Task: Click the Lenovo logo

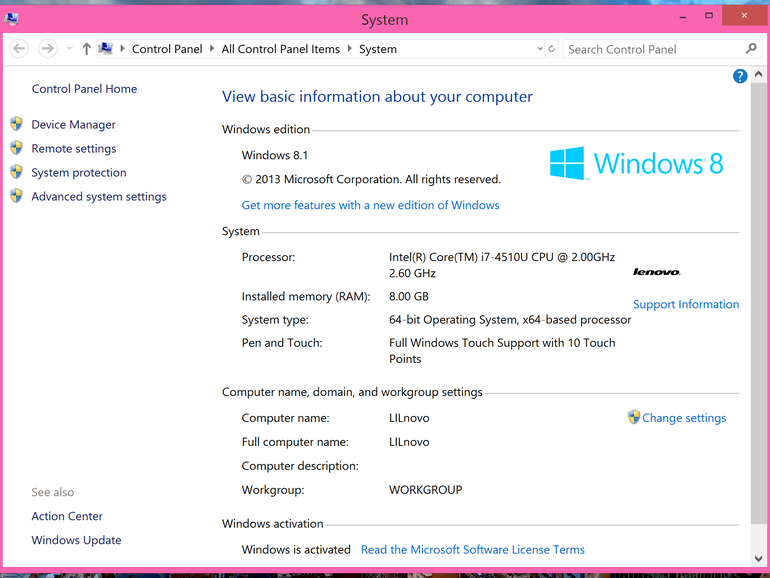Action: click(x=657, y=272)
